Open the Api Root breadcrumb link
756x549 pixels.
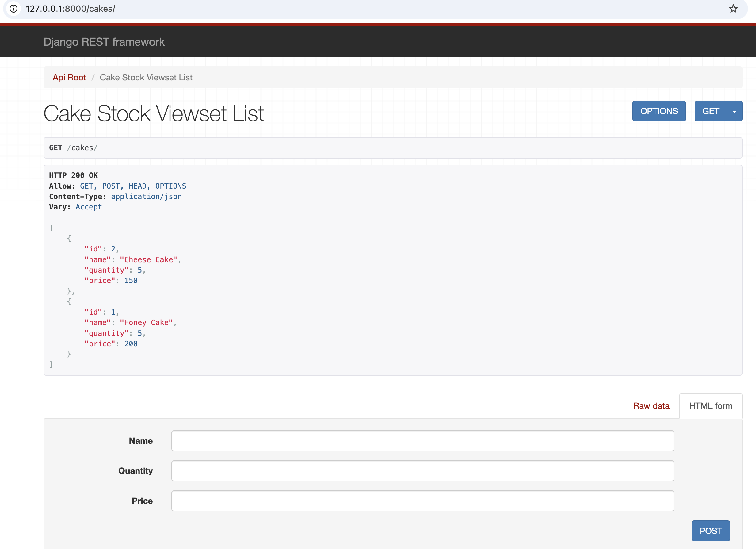69,77
